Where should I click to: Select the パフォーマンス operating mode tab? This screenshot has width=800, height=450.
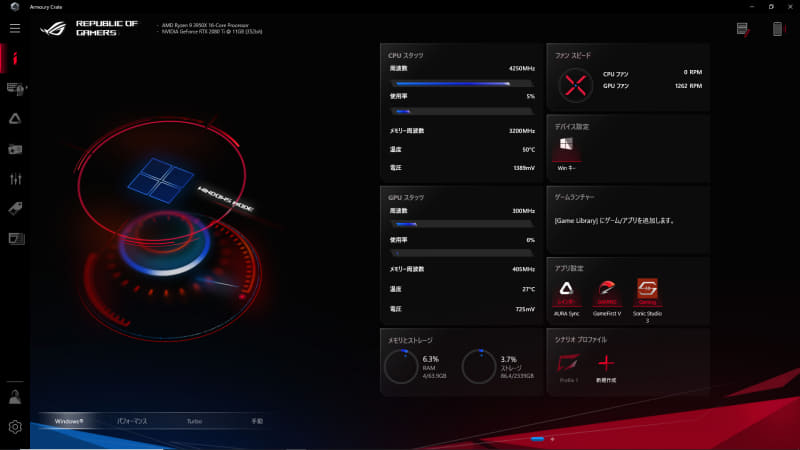(132, 421)
